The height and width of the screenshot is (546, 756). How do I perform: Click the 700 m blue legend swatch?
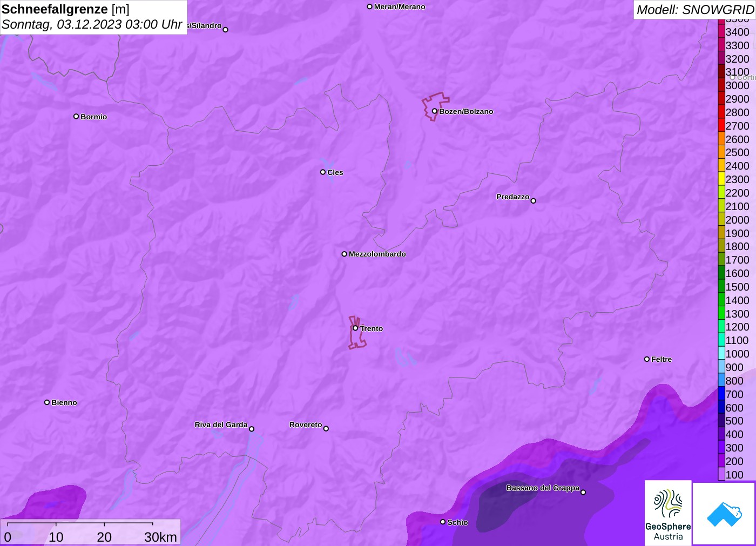721,394
